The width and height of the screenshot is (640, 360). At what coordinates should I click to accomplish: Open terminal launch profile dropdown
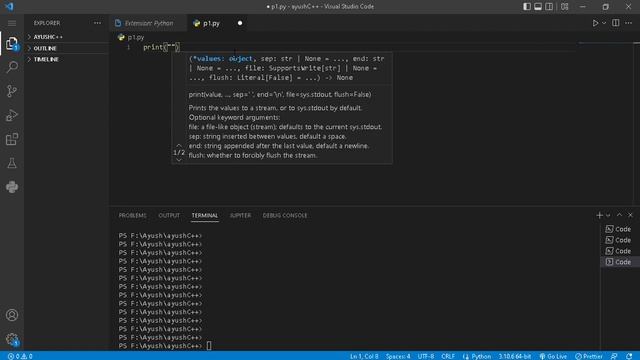[608, 215]
